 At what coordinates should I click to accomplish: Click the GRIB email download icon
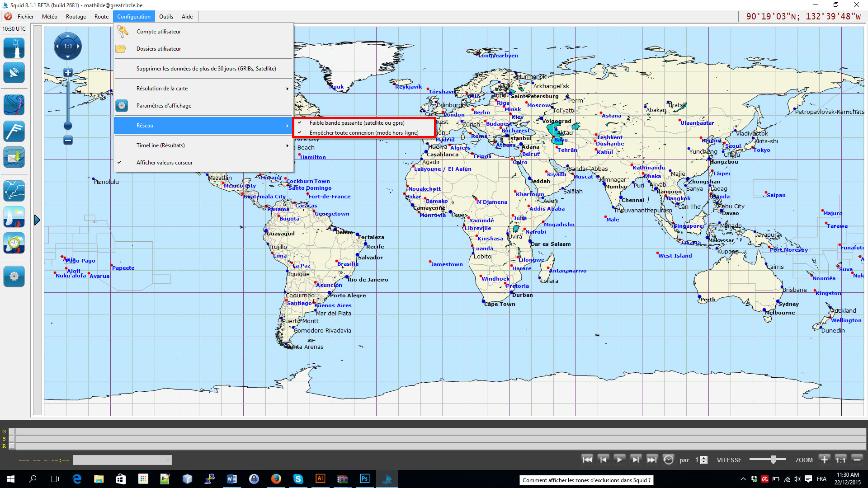point(14,157)
